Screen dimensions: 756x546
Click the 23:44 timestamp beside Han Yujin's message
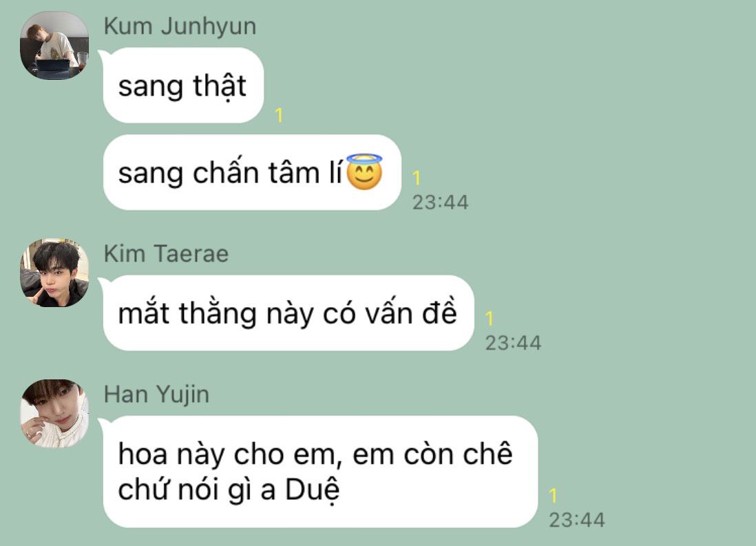[577, 520]
